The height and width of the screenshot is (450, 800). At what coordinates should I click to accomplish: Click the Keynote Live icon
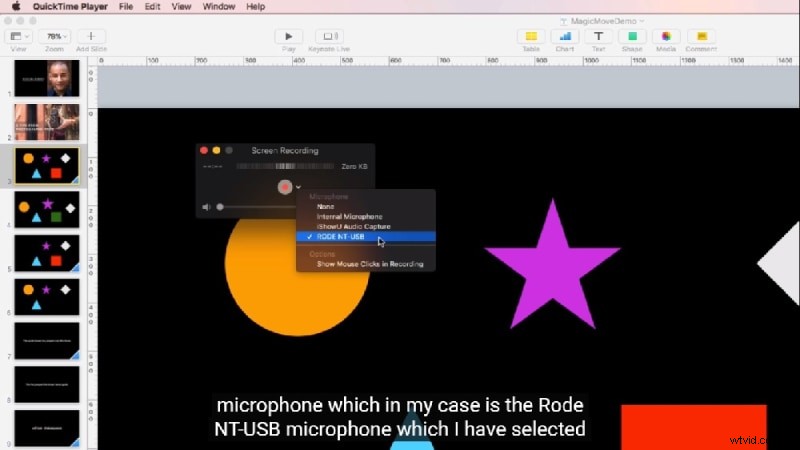point(329,36)
